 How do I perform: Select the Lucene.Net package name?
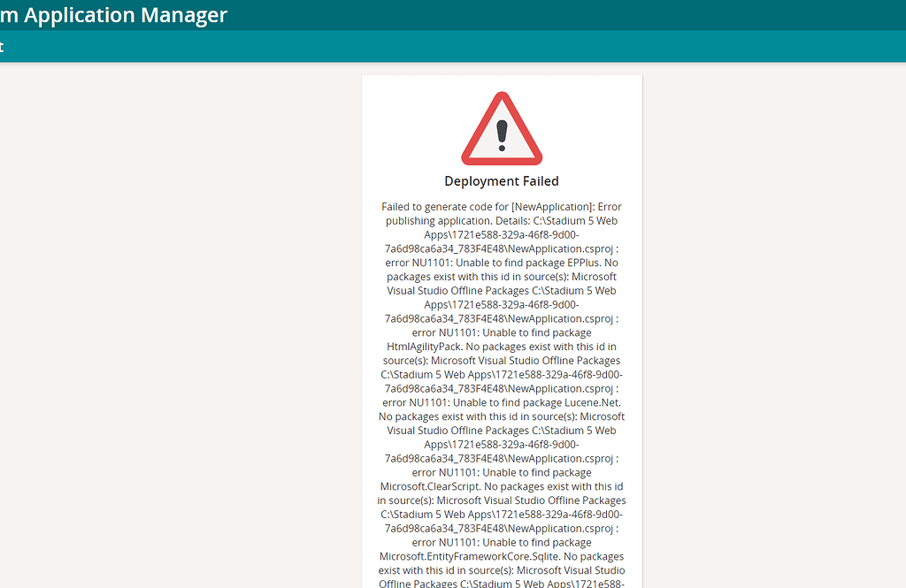(x=591, y=402)
